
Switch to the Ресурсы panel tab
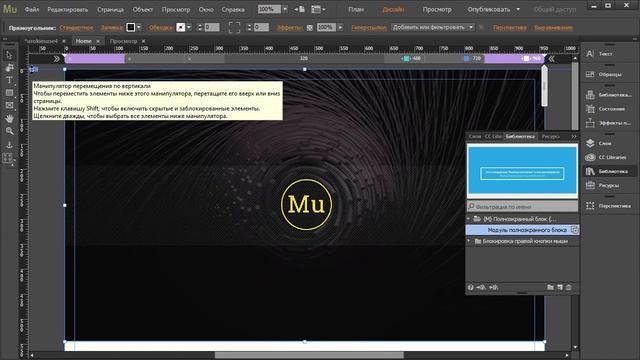pyautogui.click(x=550, y=136)
